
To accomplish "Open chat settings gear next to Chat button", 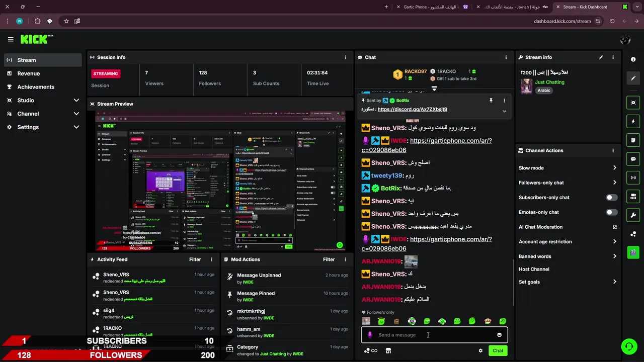I will 480,350.
